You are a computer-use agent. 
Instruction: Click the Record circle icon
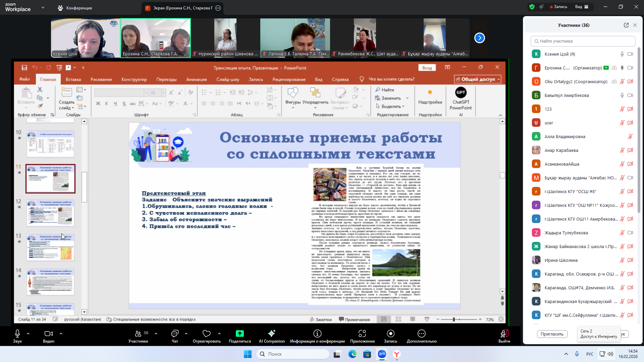(390, 334)
